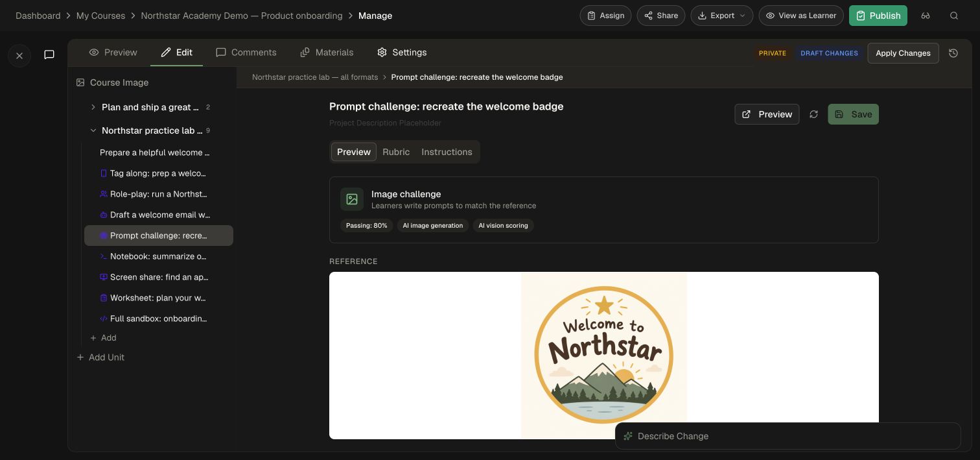
Task: Click Apply Changes
Action: (x=903, y=53)
